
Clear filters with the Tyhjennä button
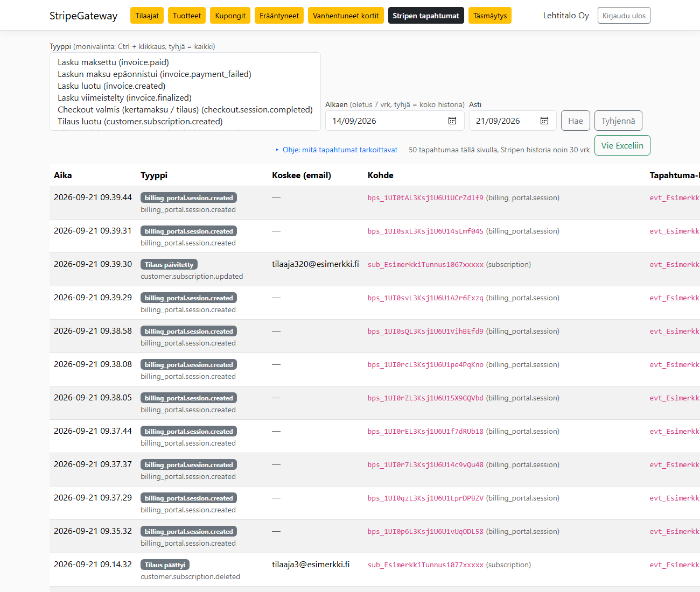(618, 121)
